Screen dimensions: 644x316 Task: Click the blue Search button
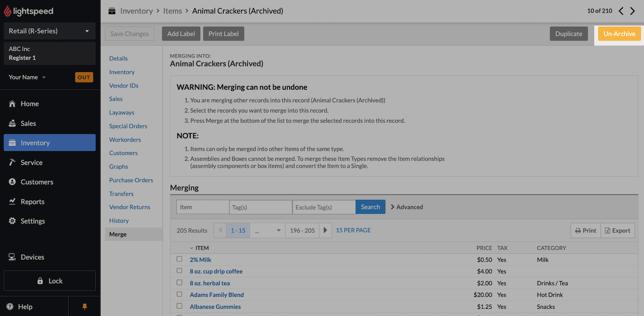tap(370, 207)
